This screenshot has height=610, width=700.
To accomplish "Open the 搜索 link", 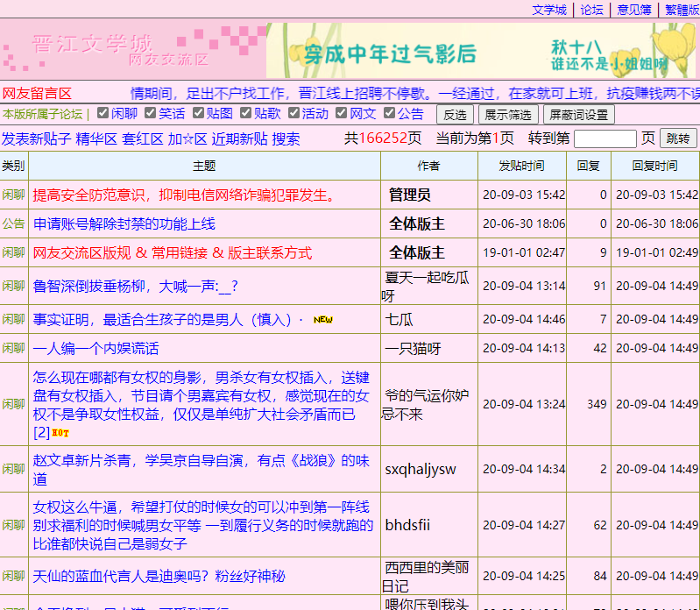I will tap(286, 138).
